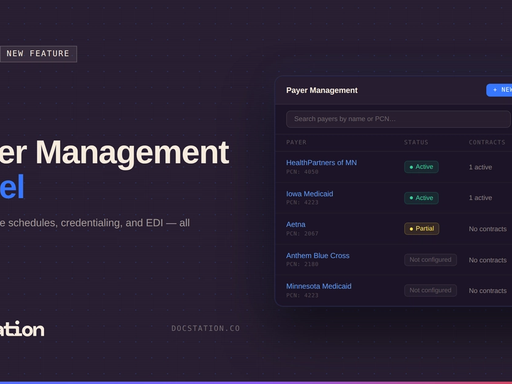Click the CONTRACTS column header
The width and height of the screenshot is (512, 384).
pos(487,142)
